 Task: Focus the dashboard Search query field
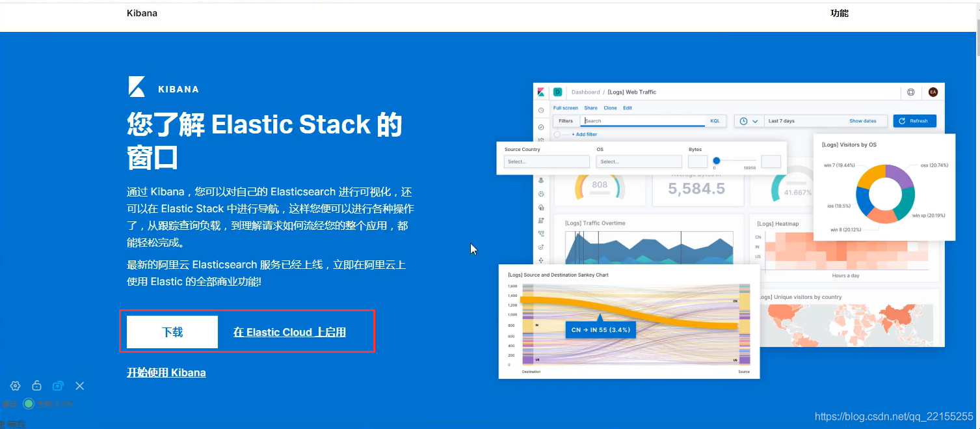644,121
